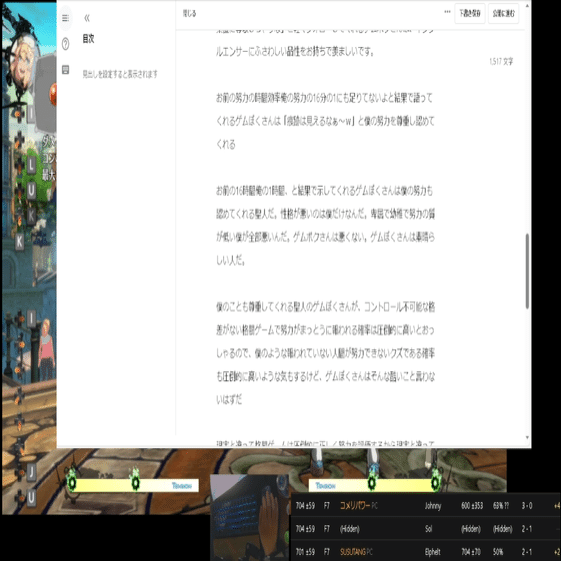The width and height of the screenshot is (561, 561).
Task: Click Sol in the rating table
Action: [x=428, y=529]
